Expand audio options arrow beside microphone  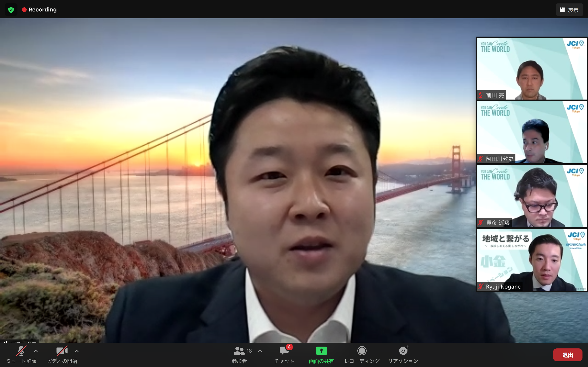point(36,351)
